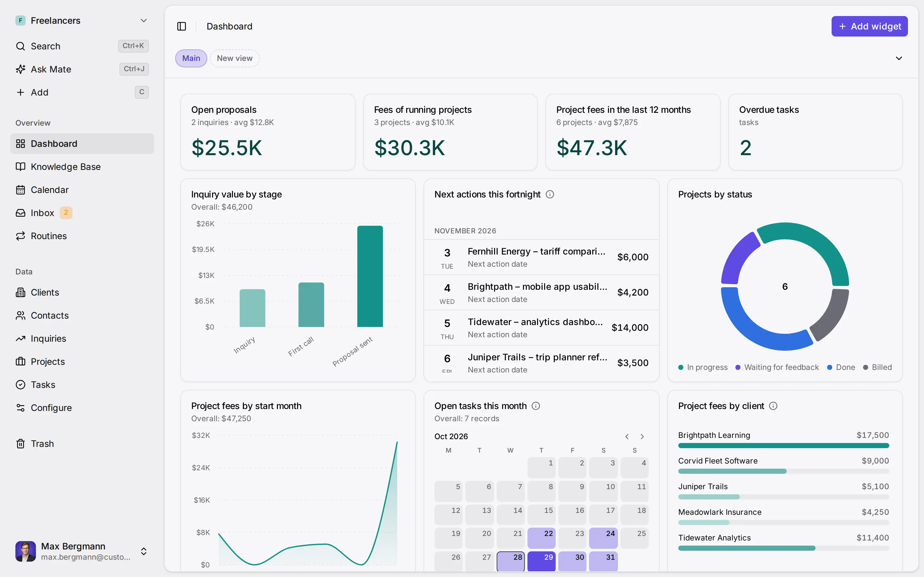Screen dimensions: 924x577
Task: Open Ask Mate sparkle icon
Action: point(21,69)
